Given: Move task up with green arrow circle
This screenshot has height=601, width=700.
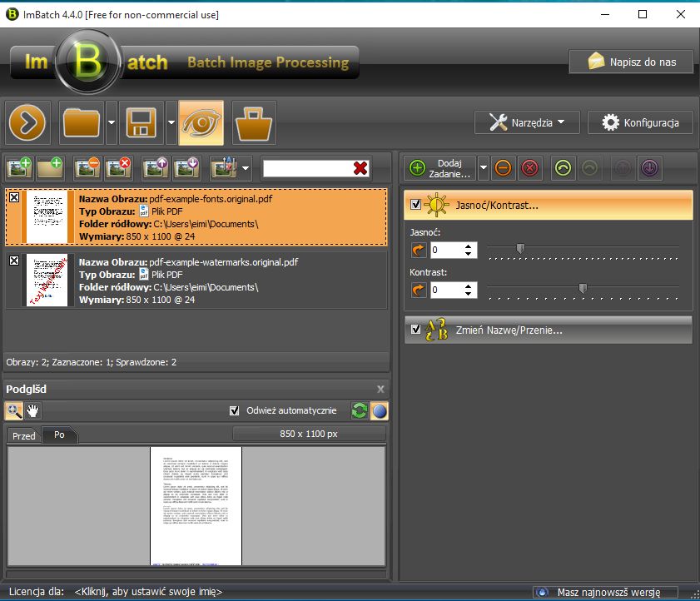Looking at the screenshot, I should click(563, 168).
